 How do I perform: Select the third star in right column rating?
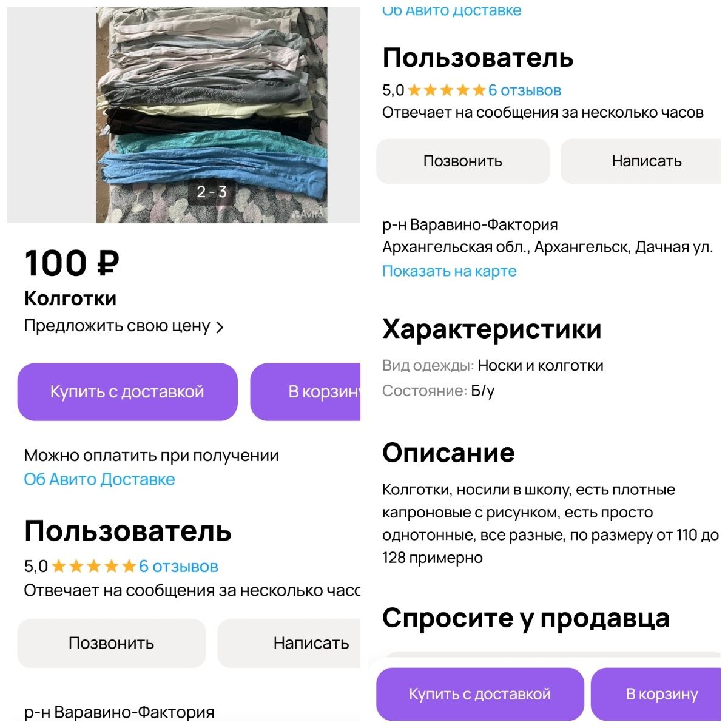pos(447,90)
